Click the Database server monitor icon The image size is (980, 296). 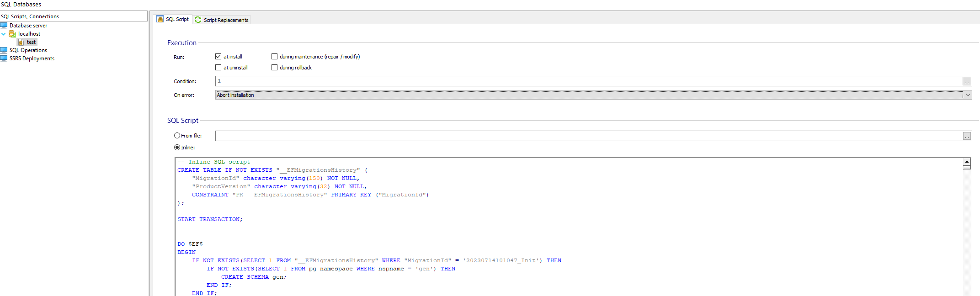pyautogui.click(x=4, y=26)
